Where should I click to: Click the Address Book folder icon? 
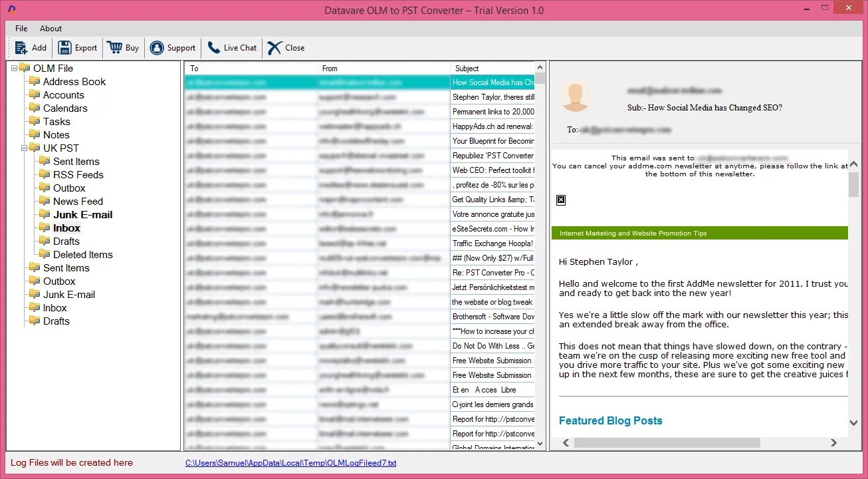[x=35, y=81]
